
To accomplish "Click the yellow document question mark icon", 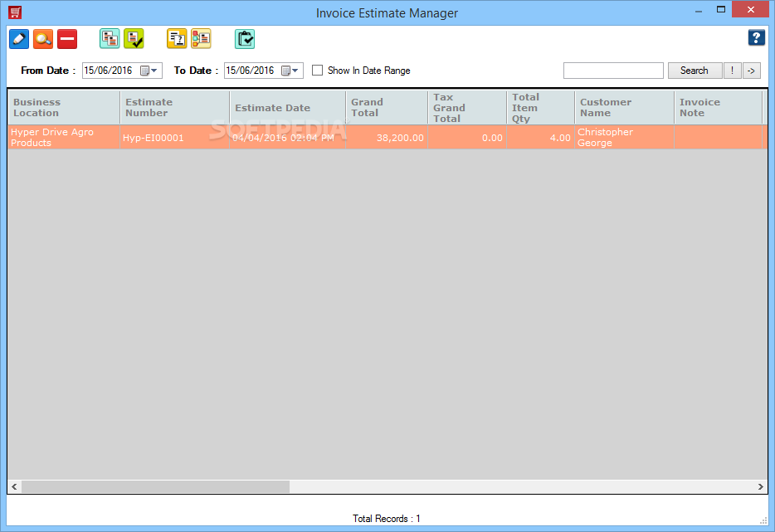I will click(x=177, y=38).
